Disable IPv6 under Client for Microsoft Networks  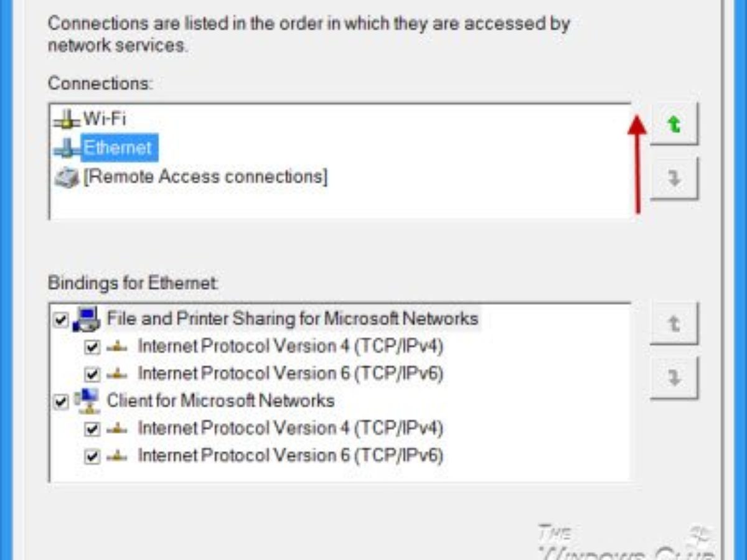point(92,457)
